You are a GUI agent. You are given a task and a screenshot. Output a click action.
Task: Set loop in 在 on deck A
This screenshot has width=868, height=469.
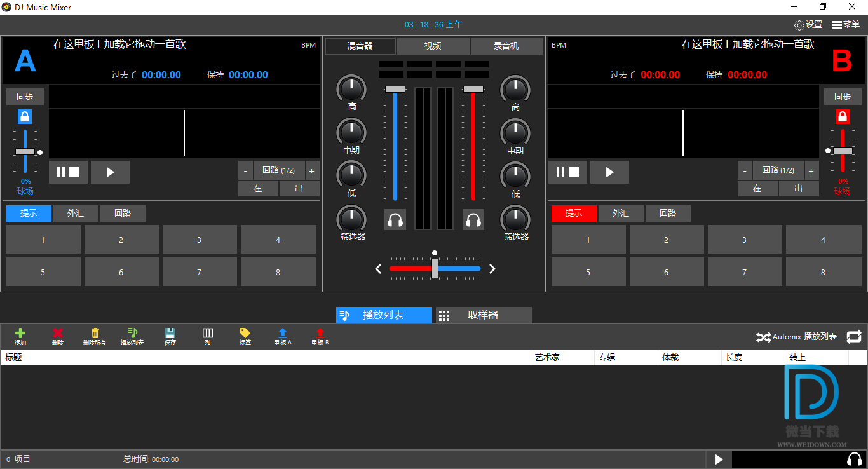(258, 189)
